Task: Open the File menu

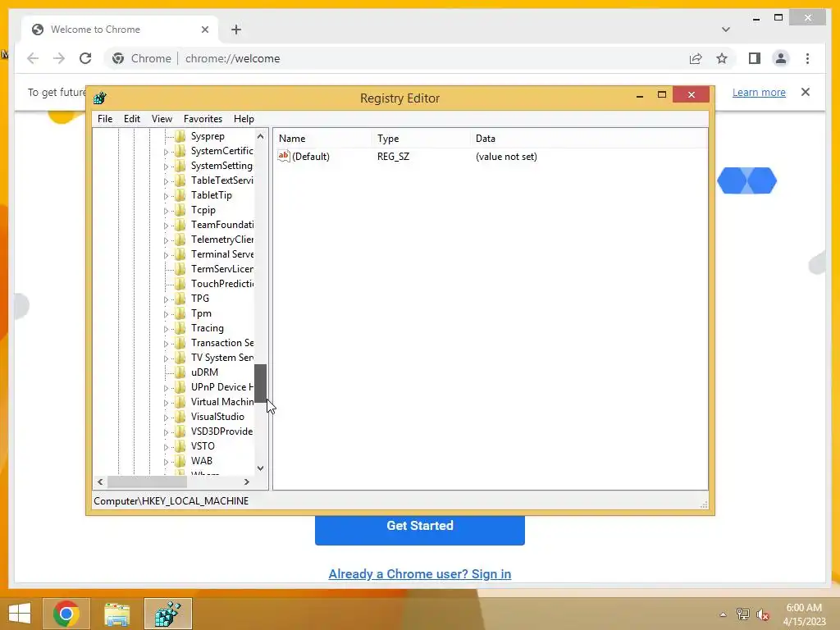Action: [x=105, y=119]
